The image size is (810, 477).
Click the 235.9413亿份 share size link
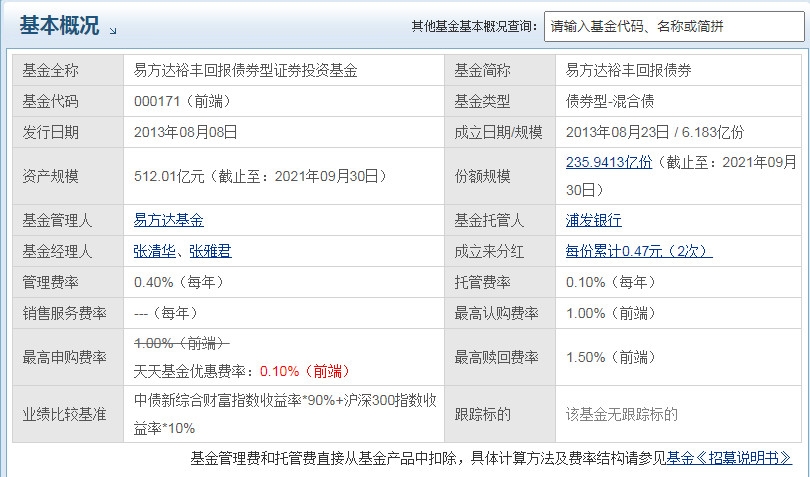click(609, 161)
